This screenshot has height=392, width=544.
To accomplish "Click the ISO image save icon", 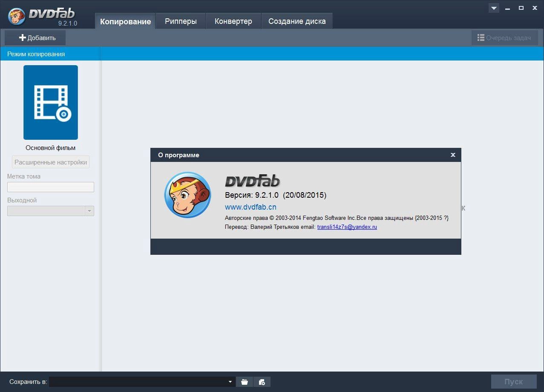I will tap(262, 382).
